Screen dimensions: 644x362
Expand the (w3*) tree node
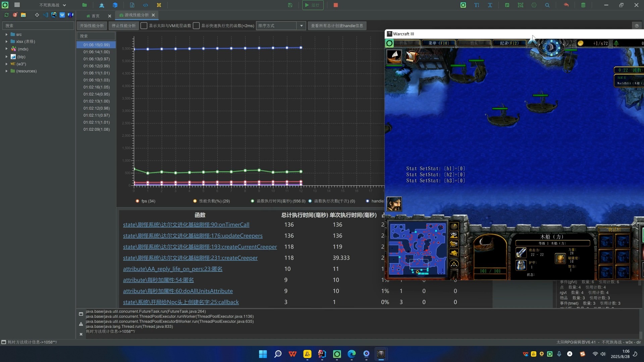pos(6,64)
